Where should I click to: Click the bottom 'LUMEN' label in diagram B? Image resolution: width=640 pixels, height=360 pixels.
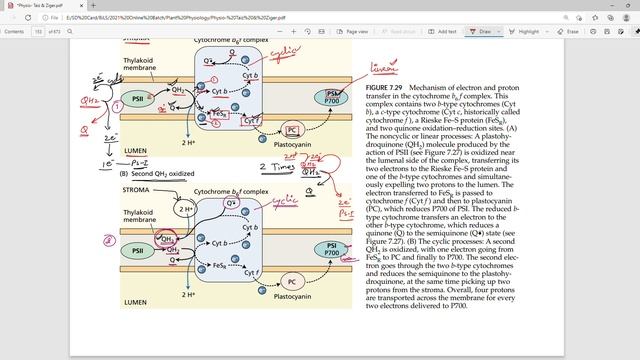point(135,302)
